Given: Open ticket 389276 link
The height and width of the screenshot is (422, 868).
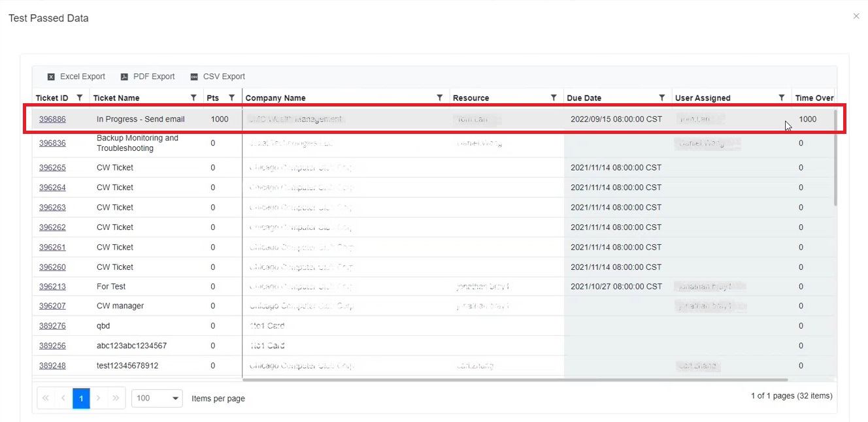Looking at the screenshot, I should (52, 326).
